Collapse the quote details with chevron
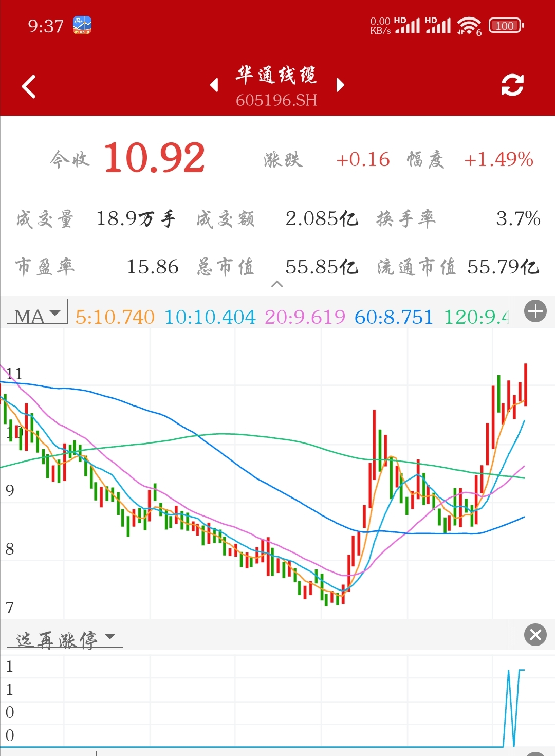Image resolution: width=555 pixels, height=756 pixels. point(277,284)
